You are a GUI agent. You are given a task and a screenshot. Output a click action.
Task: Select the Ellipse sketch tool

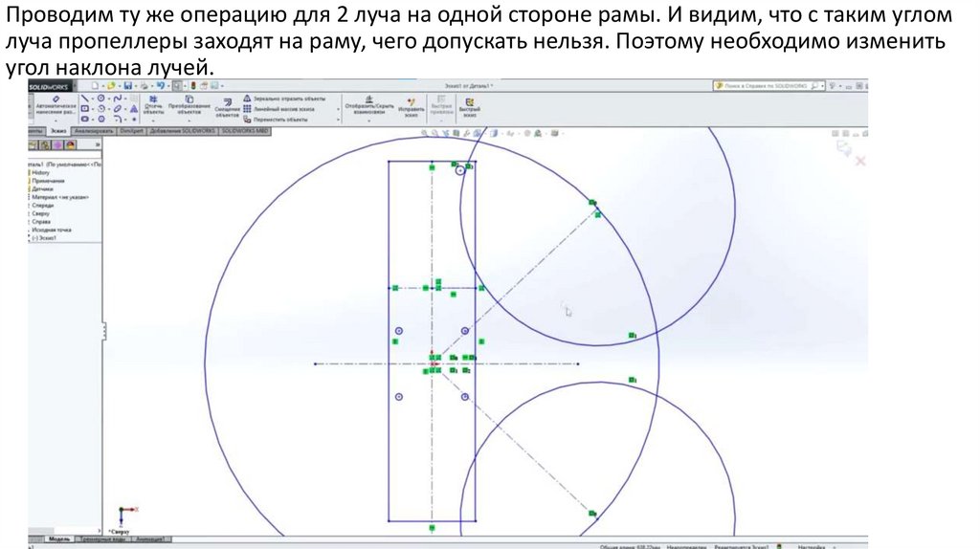(x=118, y=109)
